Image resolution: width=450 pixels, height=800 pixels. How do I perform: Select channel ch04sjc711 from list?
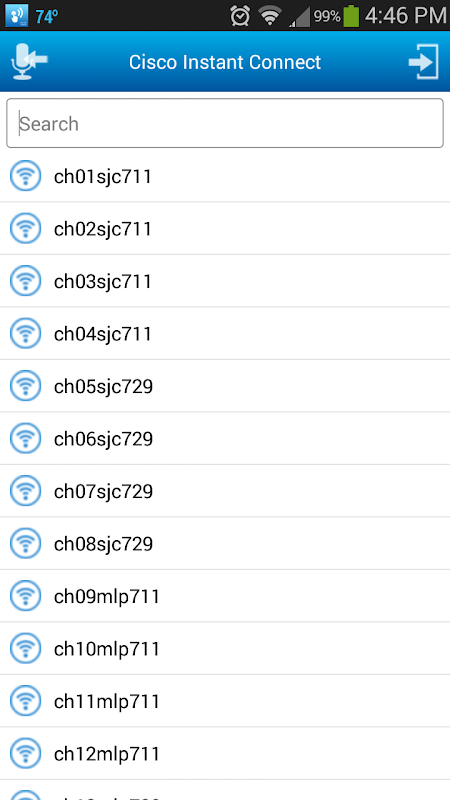coord(225,334)
